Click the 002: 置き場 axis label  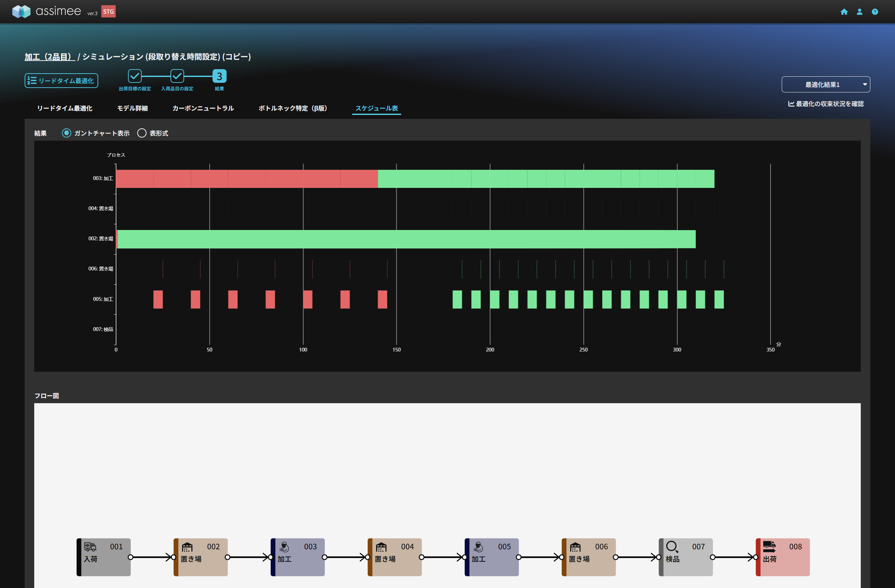click(101, 238)
